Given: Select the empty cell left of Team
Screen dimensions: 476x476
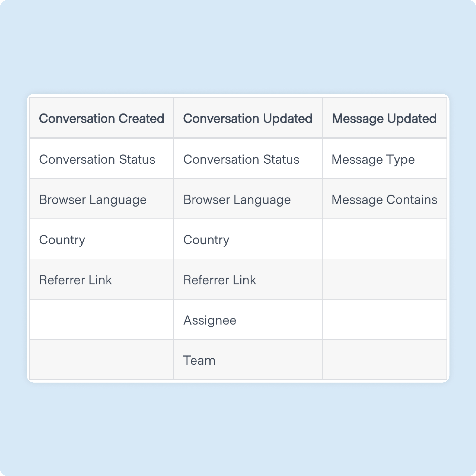Looking at the screenshot, I should click(102, 360).
